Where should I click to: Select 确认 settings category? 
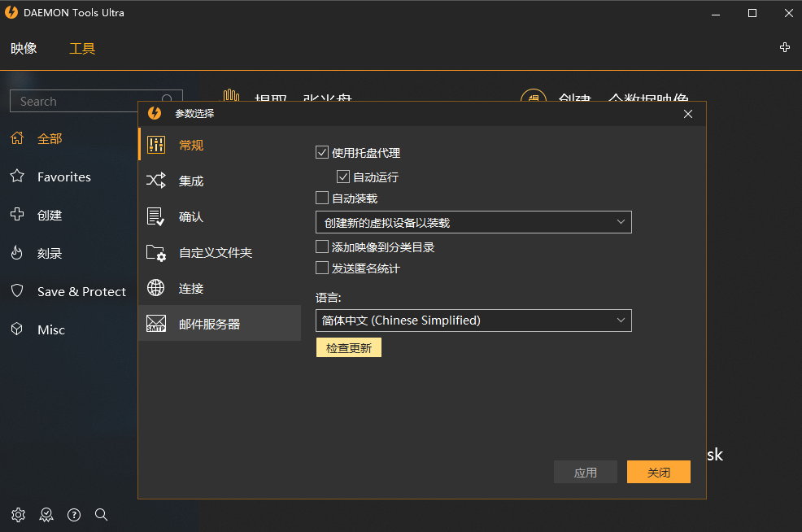point(220,216)
